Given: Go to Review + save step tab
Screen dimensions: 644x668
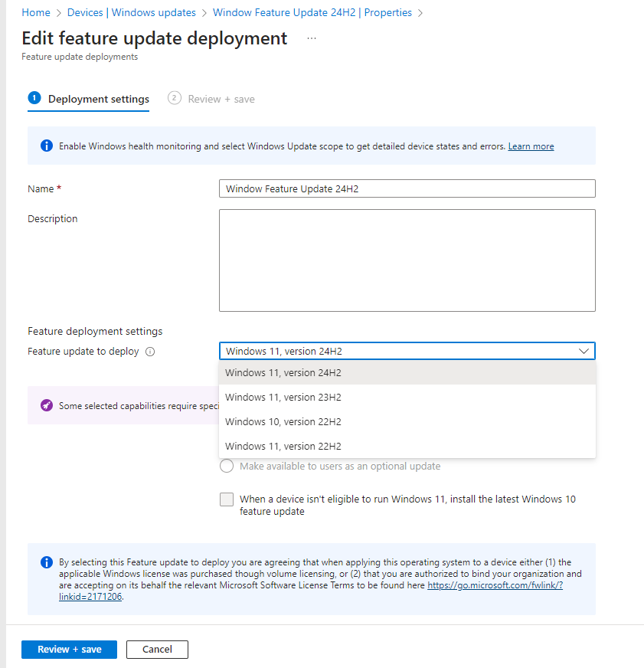Looking at the screenshot, I should [211, 99].
